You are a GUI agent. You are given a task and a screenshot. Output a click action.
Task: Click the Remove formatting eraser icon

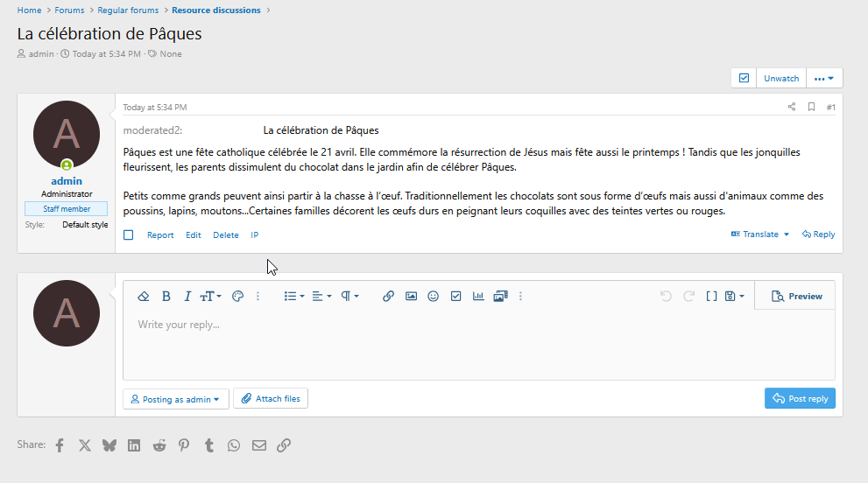[x=144, y=297]
